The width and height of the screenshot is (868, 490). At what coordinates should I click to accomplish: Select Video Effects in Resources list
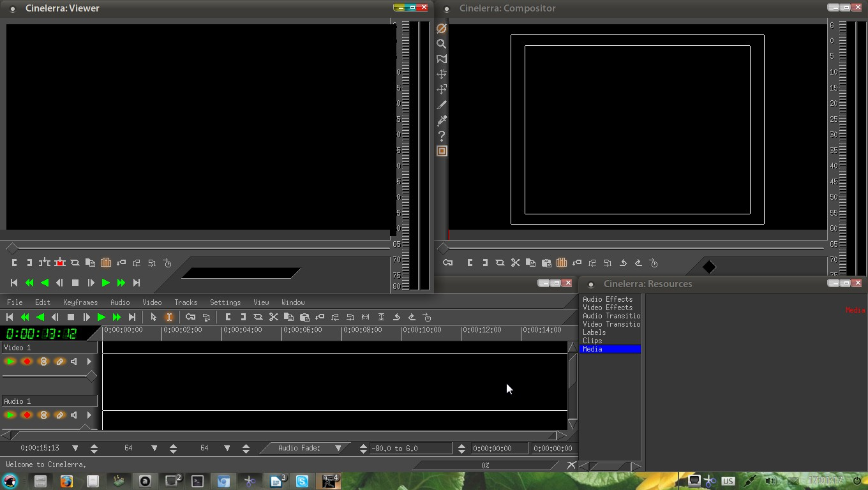tap(608, 308)
